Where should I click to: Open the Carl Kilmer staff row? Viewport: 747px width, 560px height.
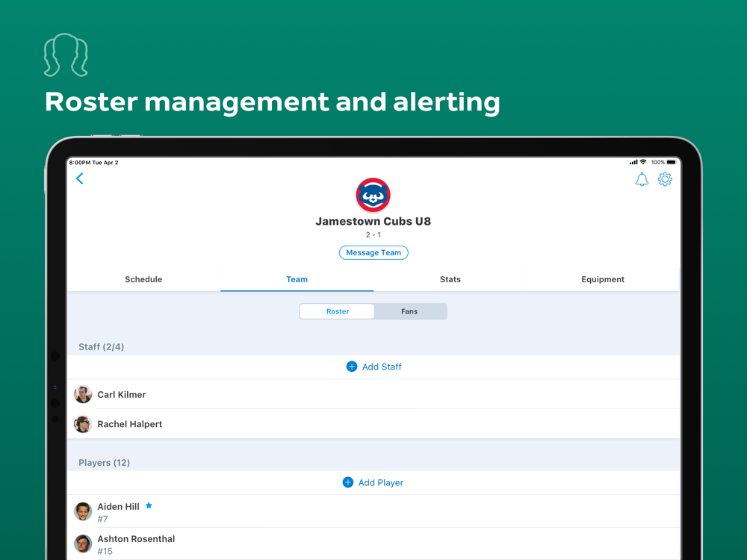[373, 394]
